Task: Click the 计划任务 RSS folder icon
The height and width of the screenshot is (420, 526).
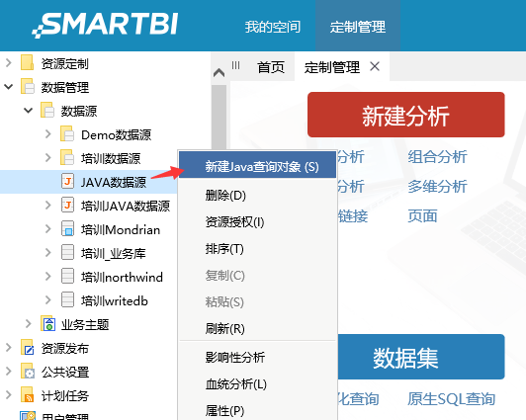Action: tap(27, 395)
